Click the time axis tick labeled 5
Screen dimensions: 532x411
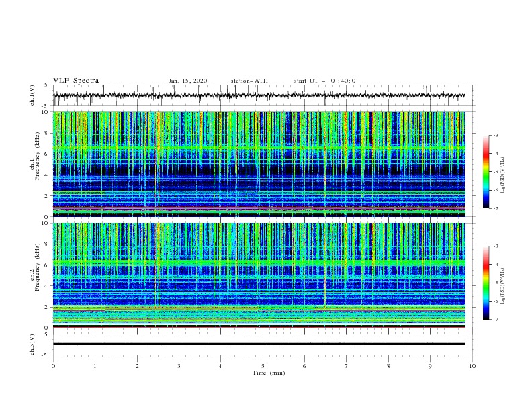[x=263, y=366]
